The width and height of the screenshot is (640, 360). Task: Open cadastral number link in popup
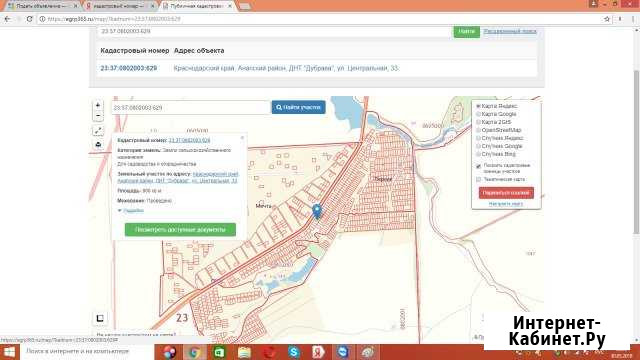[x=189, y=140]
